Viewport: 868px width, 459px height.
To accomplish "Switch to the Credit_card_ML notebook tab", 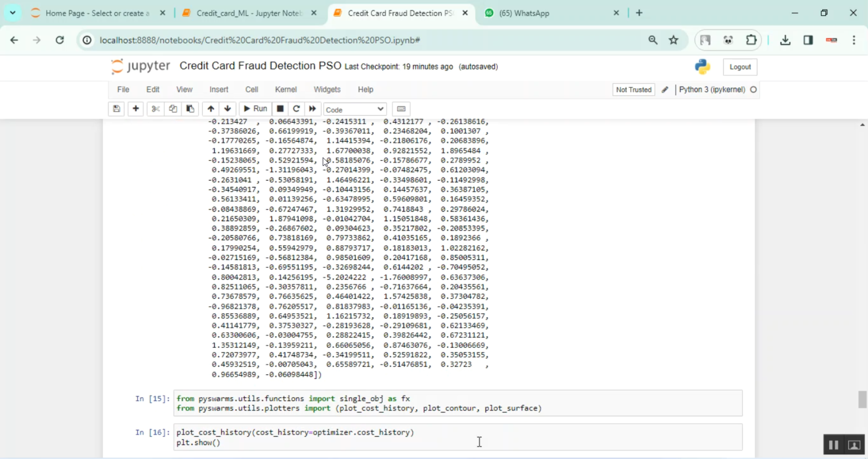I will pyautogui.click(x=249, y=13).
